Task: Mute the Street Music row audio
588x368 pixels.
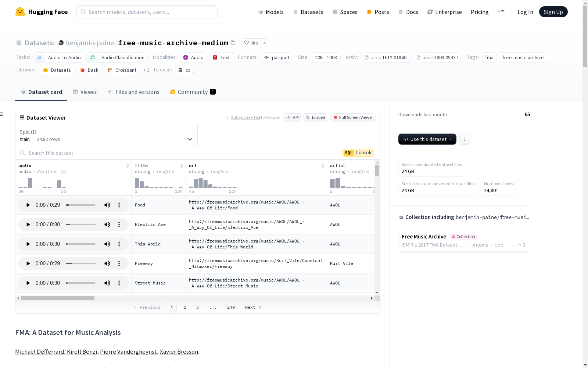Action: [x=107, y=283]
